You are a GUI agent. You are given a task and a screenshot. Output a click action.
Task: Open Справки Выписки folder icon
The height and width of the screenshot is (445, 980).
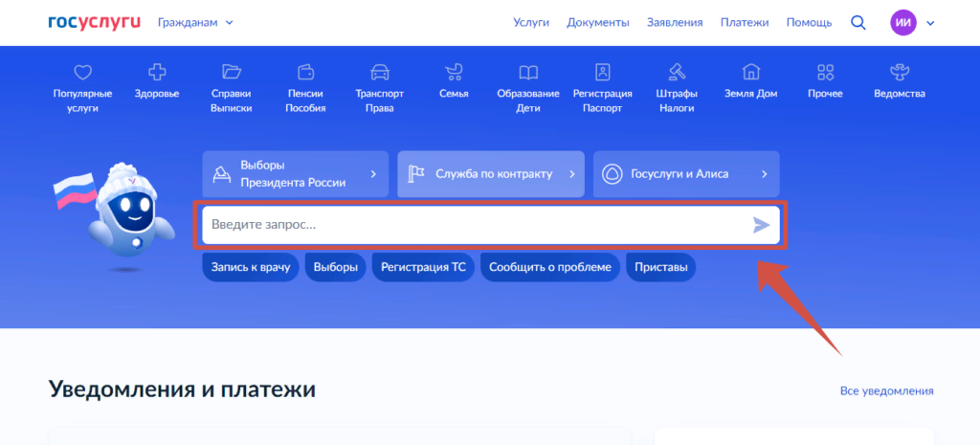coord(232,73)
